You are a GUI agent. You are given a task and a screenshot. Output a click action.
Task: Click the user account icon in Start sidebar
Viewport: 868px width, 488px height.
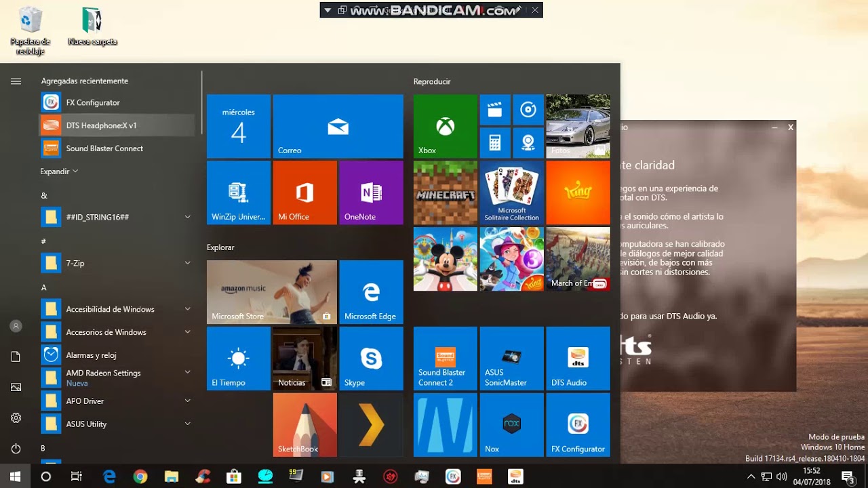click(16, 326)
